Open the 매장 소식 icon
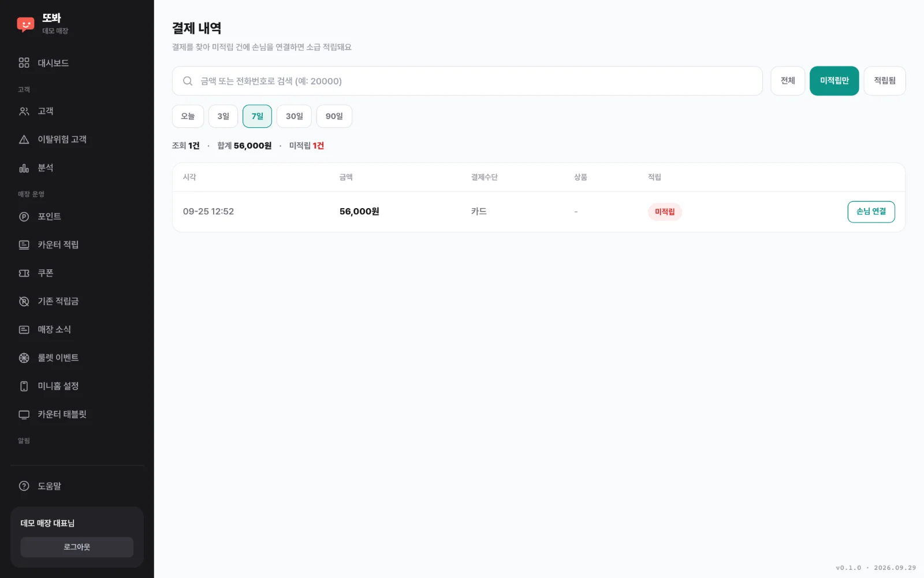This screenshot has height=578, width=924. pos(24,329)
